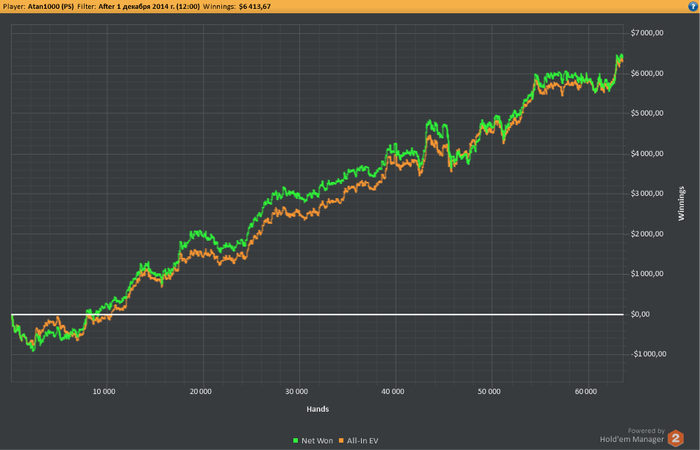
Task: Click the Hold'em Manager 2 logo badge
Action: (675, 438)
